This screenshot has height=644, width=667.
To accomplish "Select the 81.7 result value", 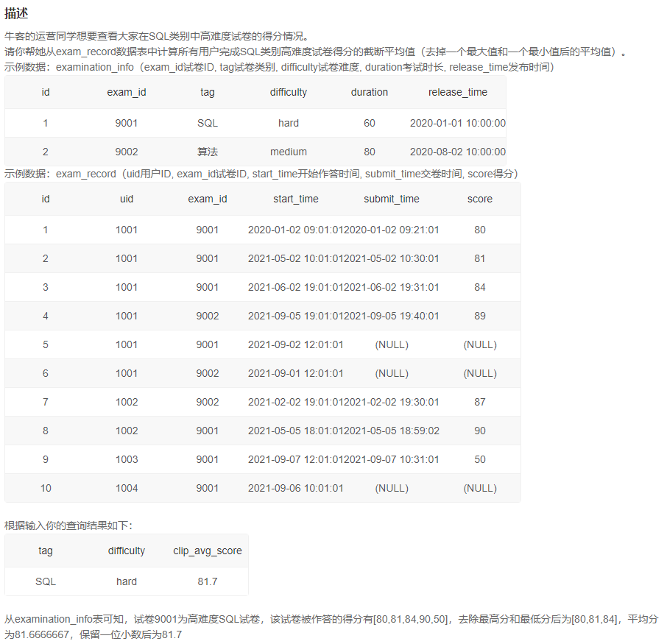I will pos(207,581).
